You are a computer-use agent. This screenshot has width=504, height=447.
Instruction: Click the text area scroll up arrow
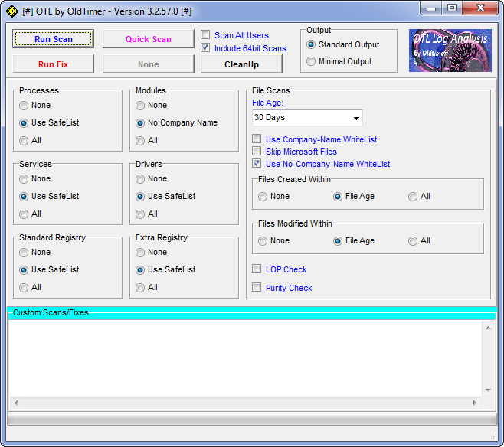(488, 328)
